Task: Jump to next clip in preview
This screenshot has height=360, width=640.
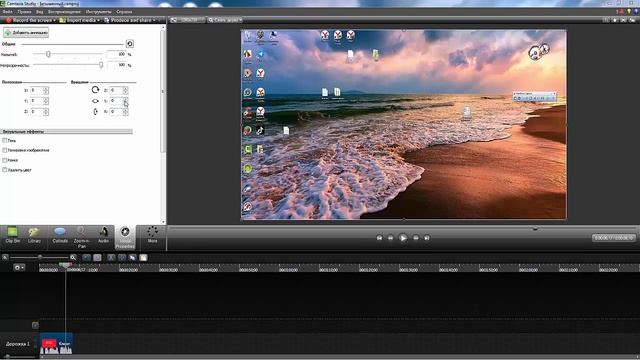Action: pyautogui.click(x=427, y=238)
